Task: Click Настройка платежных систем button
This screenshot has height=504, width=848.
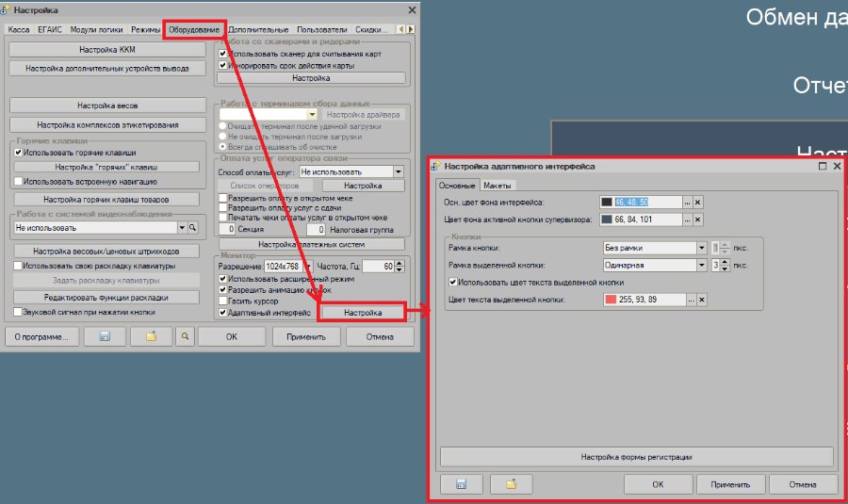Action: [311, 244]
